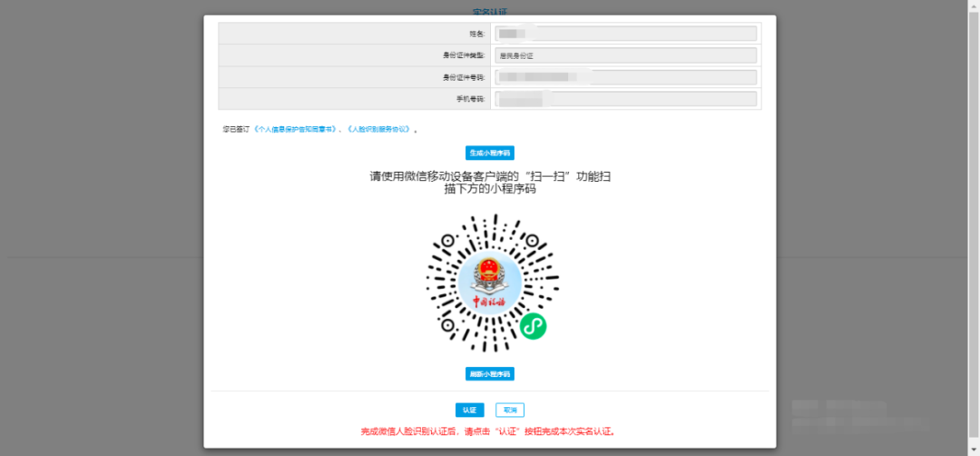Click the page scrollbar up arrow

tap(975, 5)
